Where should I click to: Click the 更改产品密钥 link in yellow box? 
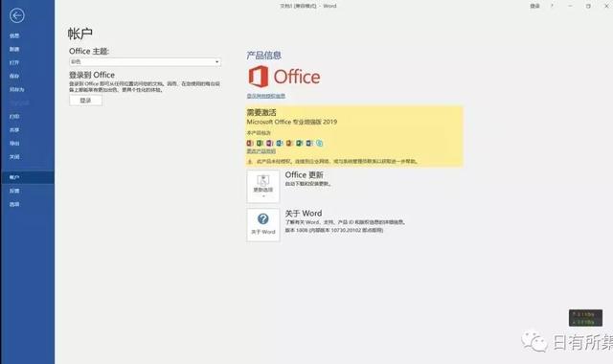pyautogui.click(x=261, y=151)
